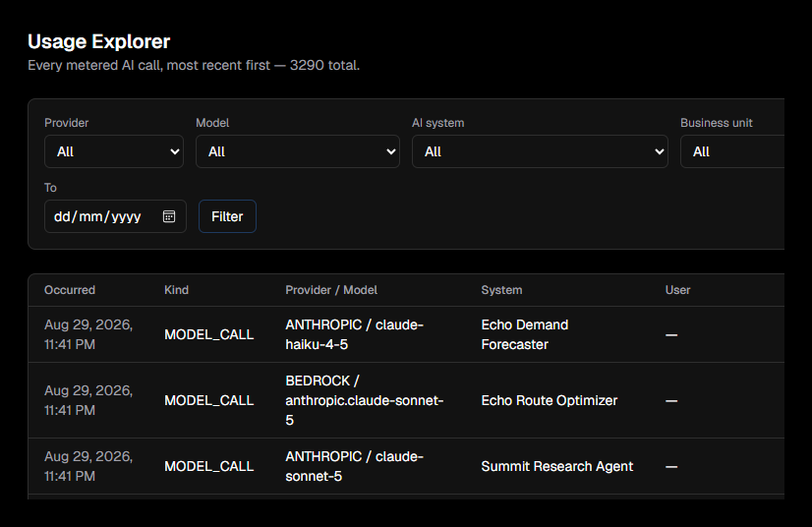Open the calendar picker in To date field
The width and height of the screenshot is (812, 527).
169,216
